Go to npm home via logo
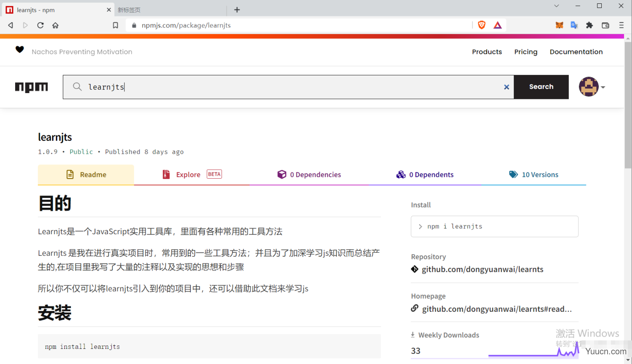The height and width of the screenshot is (364, 632). pyautogui.click(x=32, y=87)
